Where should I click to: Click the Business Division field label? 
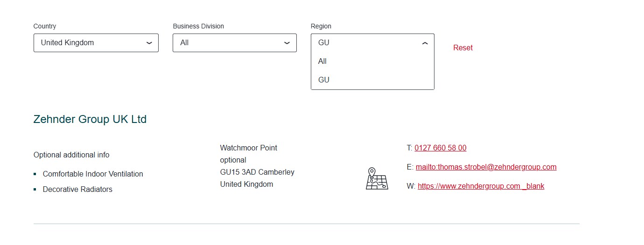click(198, 27)
